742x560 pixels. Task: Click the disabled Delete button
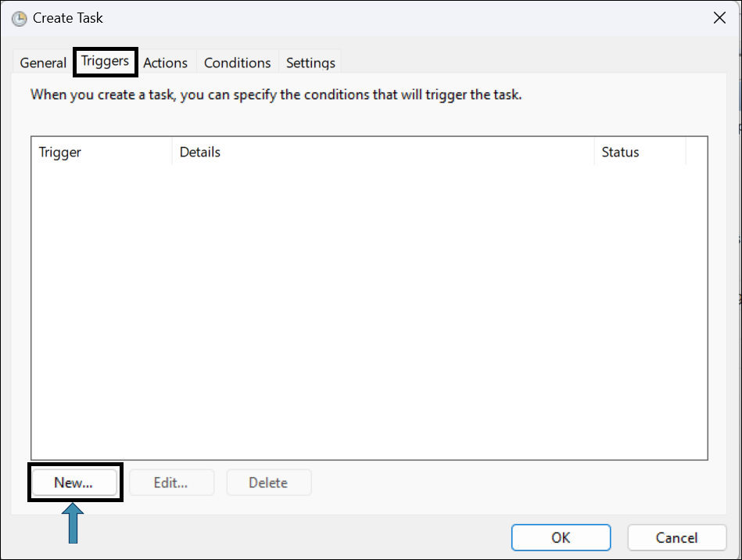click(x=268, y=483)
